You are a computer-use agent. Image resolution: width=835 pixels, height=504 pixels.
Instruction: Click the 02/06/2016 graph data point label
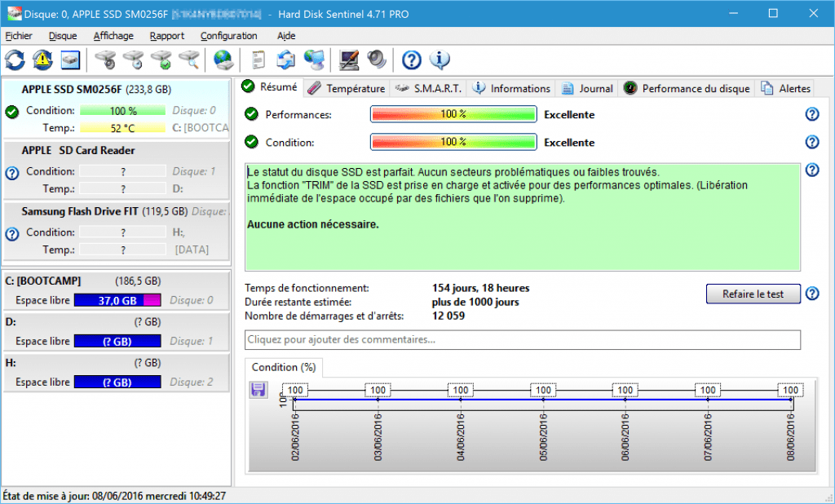pos(295,390)
